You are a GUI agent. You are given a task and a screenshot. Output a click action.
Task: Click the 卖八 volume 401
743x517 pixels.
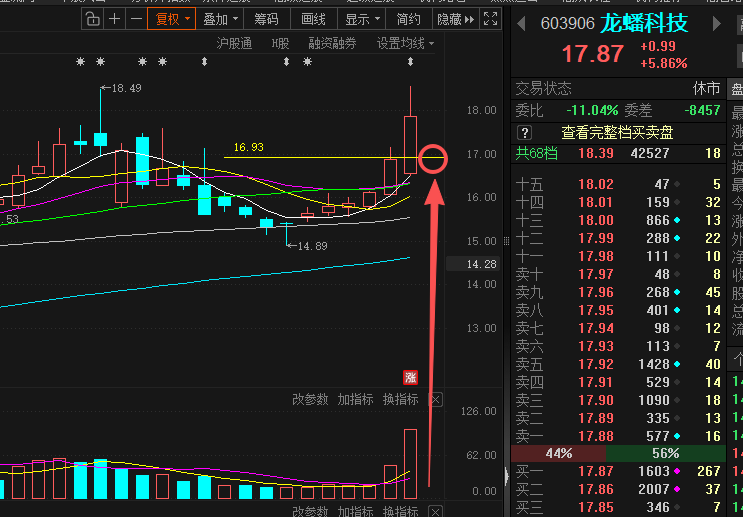point(658,310)
